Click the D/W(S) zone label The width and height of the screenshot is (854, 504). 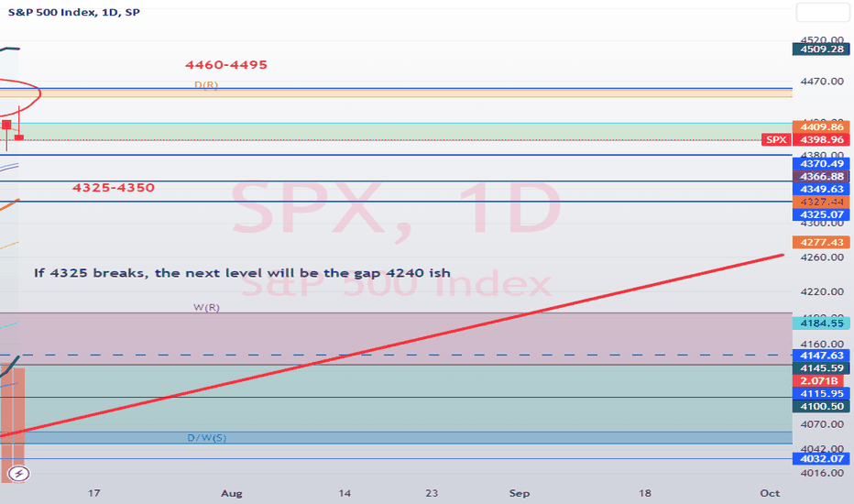(206, 437)
